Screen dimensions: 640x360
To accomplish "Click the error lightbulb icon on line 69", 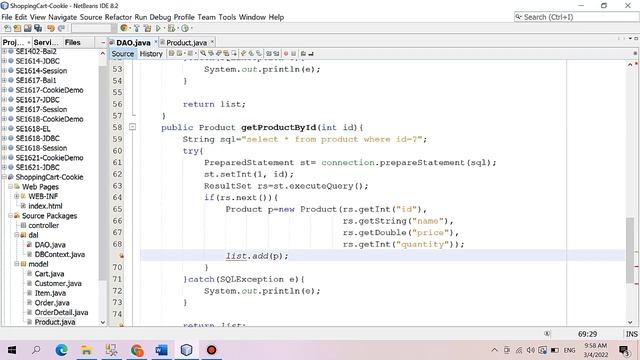I will pos(121,256).
